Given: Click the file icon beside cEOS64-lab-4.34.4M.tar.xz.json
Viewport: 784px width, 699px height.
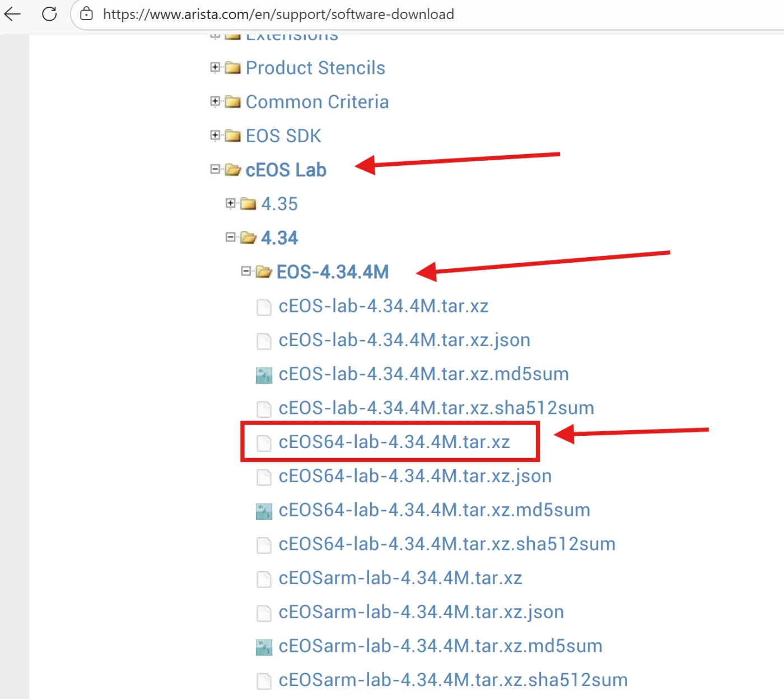Looking at the screenshot, I should pyautogui.click(x=263, y=477).
